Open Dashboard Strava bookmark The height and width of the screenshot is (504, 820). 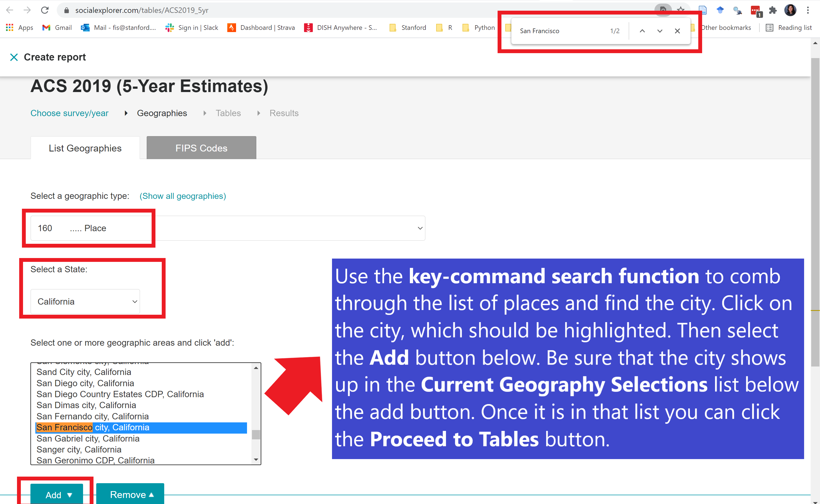261,28
